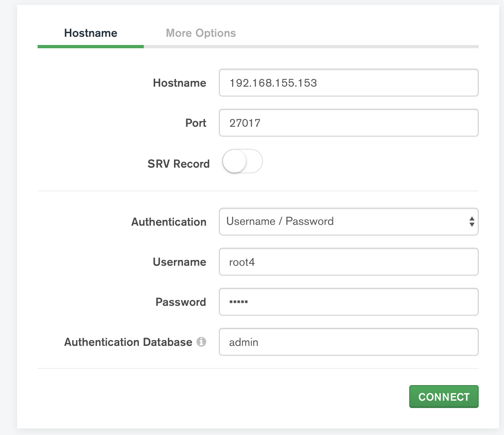The height and width of the screenshot is (435, 504).
Task: Click the Password label text
Action: [181, 302]
